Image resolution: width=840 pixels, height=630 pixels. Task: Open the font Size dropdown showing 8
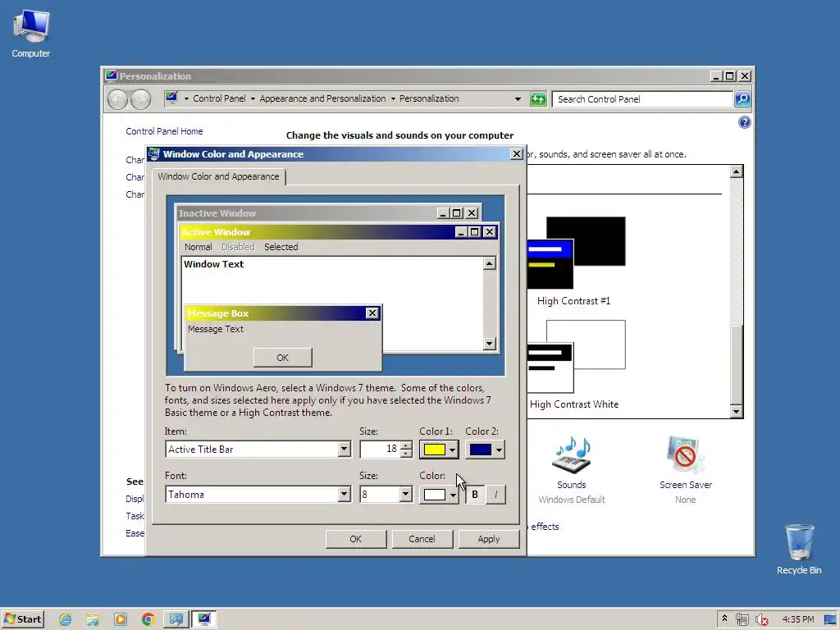point(405,494)
